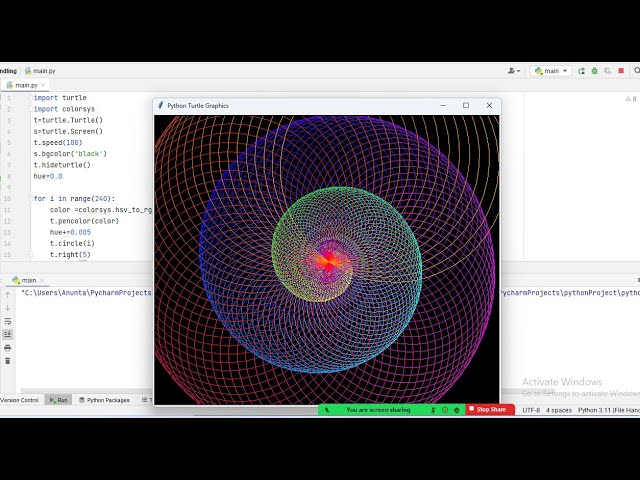Viewport: 640px width, 480px height.
Task: Open the main run configuration dropdown
Action: click(551, 71)
